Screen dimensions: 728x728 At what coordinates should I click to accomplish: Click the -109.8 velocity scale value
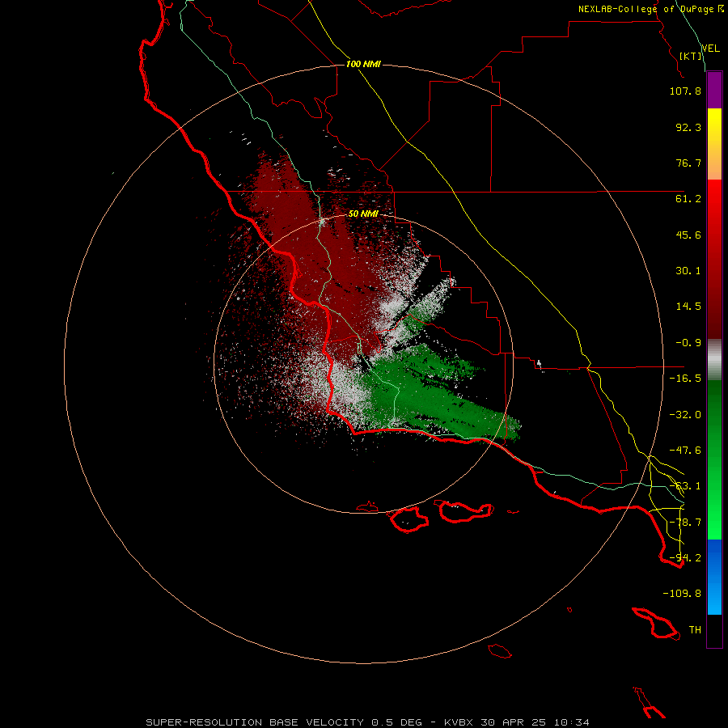click(682, 594)
